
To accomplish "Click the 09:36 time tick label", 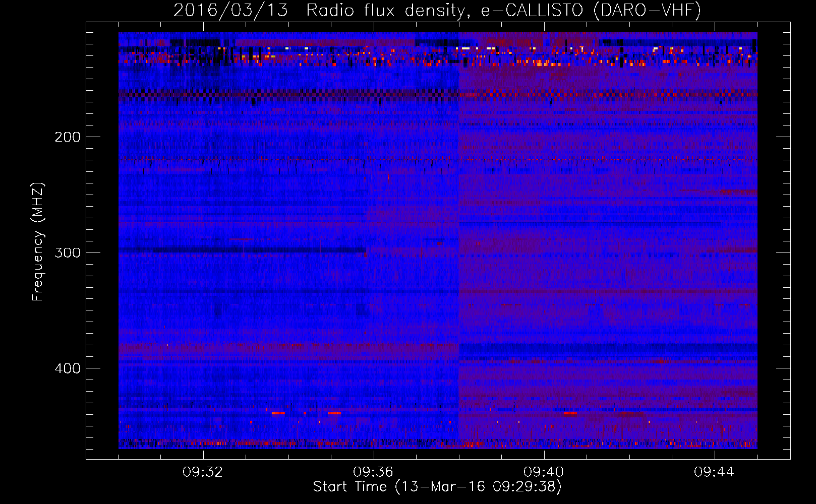I will pos(373,472).
